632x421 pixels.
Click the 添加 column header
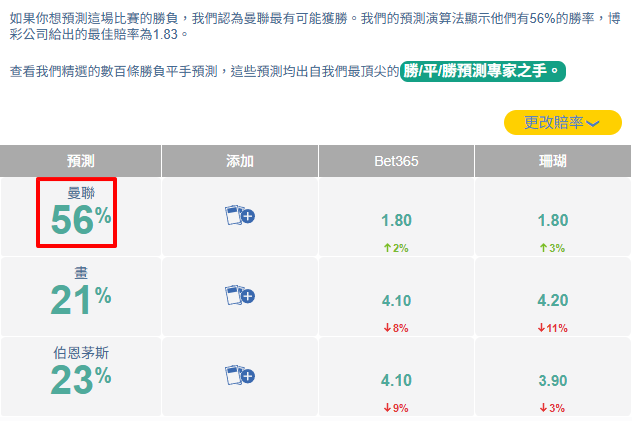pyautogui.click(x=240, y=161)
